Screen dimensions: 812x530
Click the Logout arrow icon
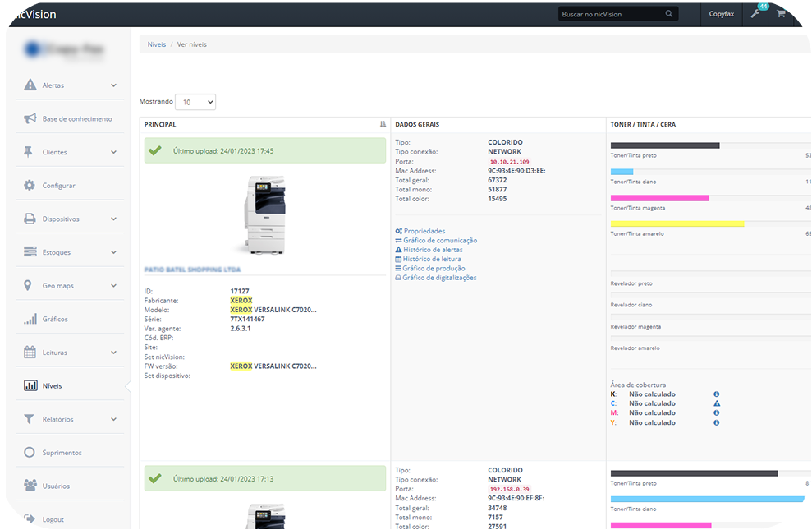(30, 518)
